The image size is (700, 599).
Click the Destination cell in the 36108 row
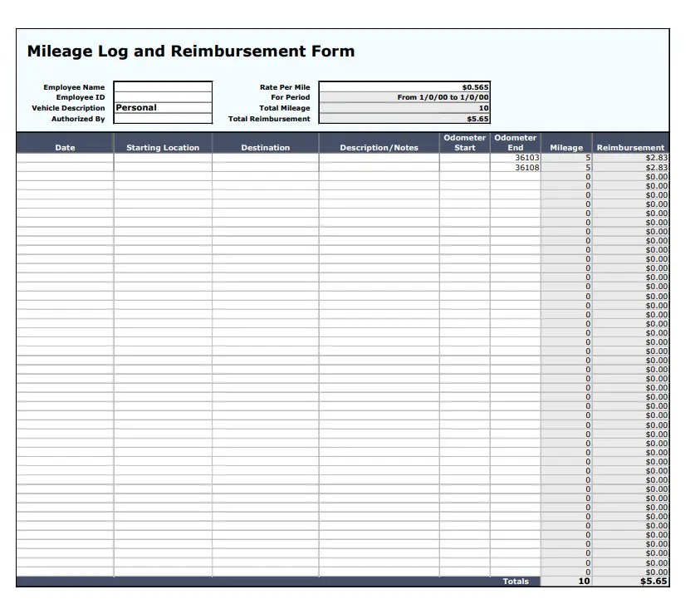(x=266, y=168)
